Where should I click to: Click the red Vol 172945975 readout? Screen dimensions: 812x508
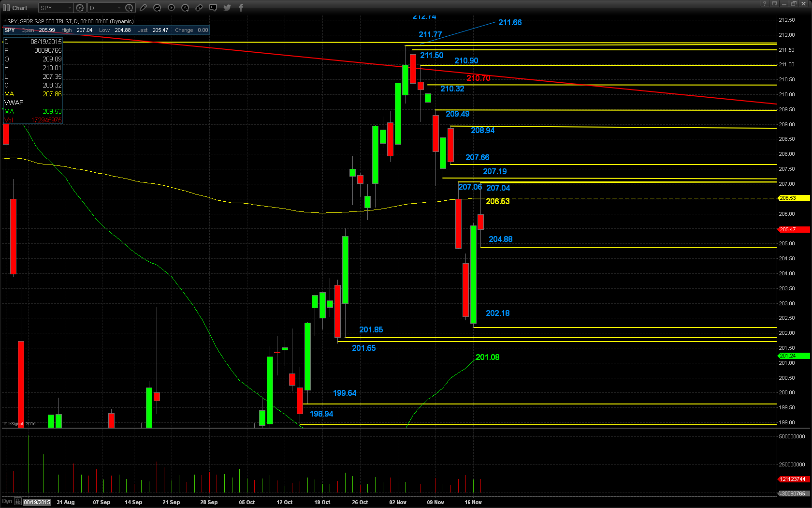pyautogui.click(x=33, y=120)
